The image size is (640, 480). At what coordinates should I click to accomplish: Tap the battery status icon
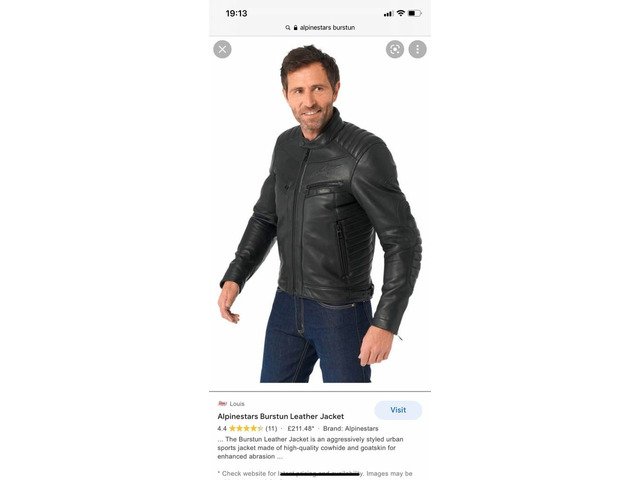click(414, 13)
